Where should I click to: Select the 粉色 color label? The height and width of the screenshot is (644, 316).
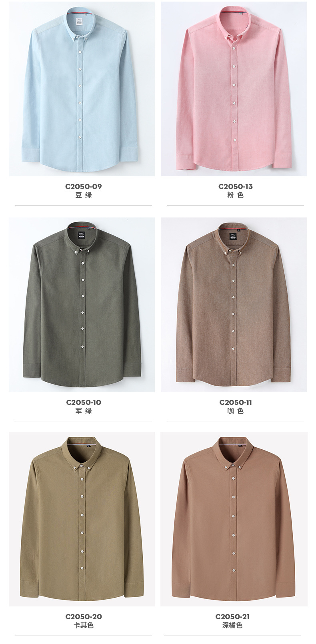pyautogui.click(x=236, y=195)
